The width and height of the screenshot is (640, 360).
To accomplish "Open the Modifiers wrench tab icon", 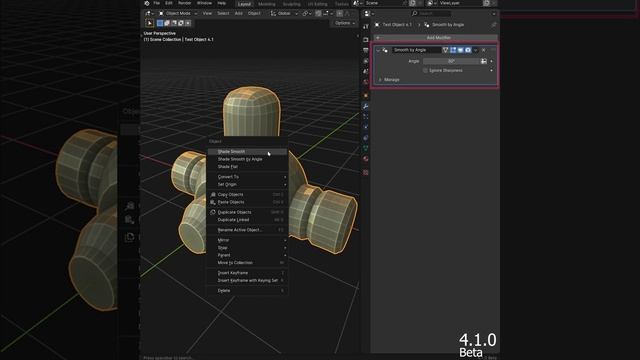I will click(x=366, y=106).
